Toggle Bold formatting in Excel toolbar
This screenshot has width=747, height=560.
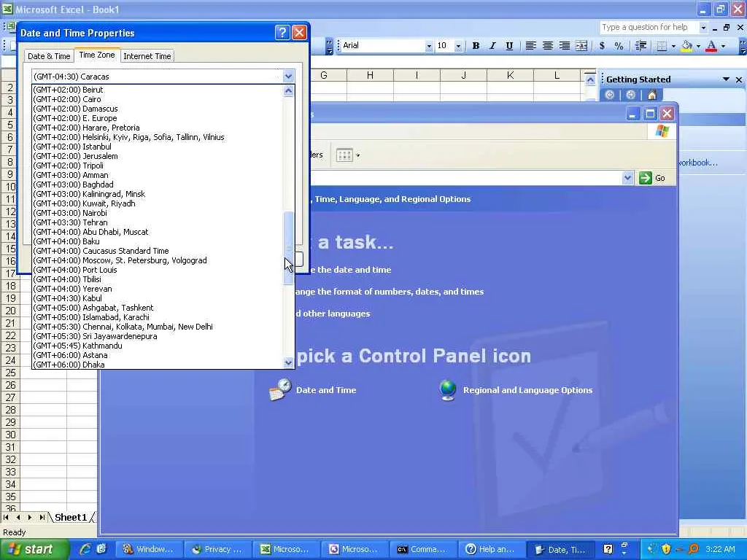pyautogui.click(x=476, y=46)
